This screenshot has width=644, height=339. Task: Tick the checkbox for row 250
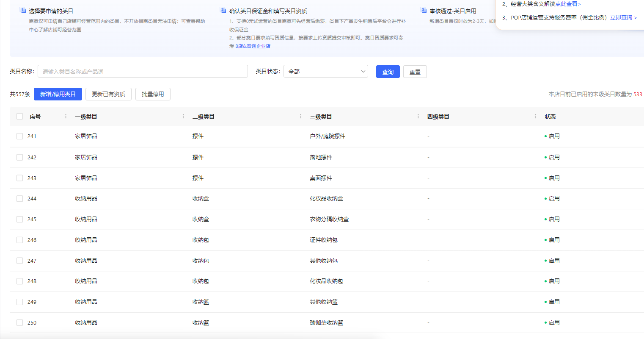(x=19, y=322)
